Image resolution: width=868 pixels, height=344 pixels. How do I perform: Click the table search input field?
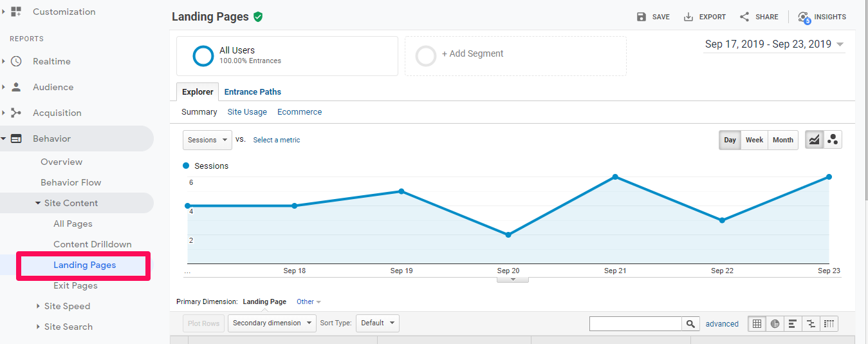(x=635, y=323)
